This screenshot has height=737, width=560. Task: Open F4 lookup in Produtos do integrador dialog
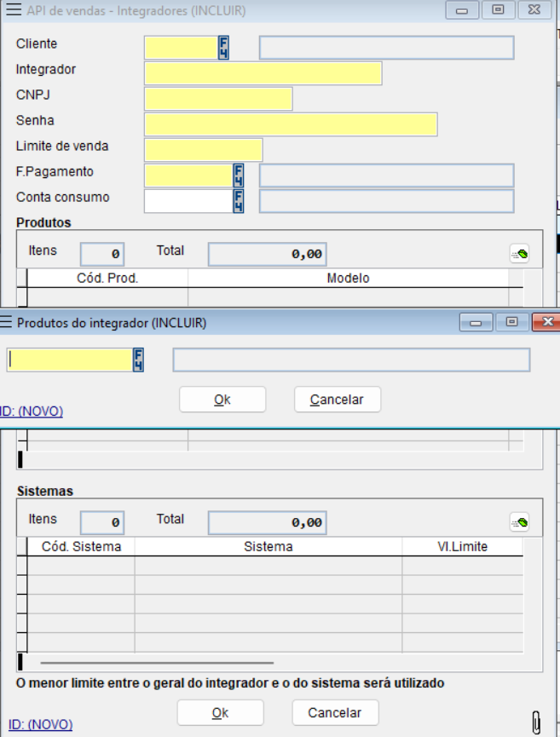coord(138,360)
